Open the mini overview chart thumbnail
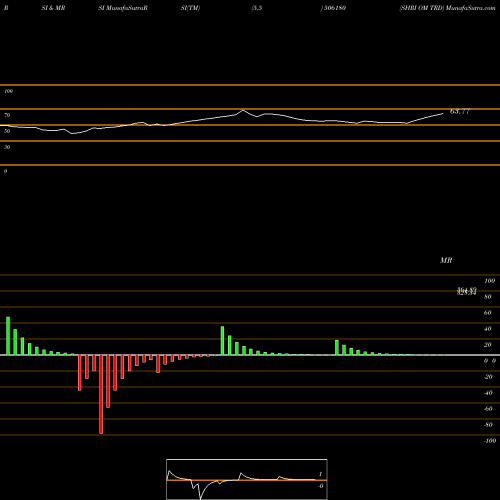This screenshot has height=500, width=500. (247, 479)
